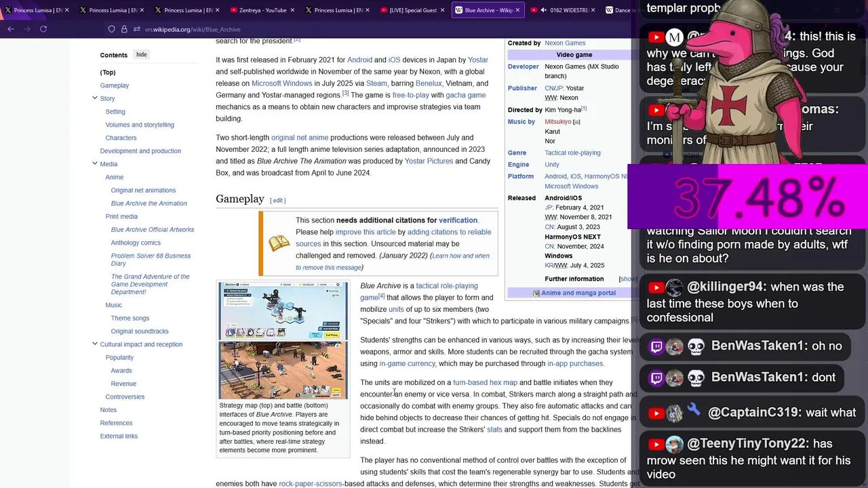Open the Tactical role-playing genre link
Viewport: 868px width, 488px height.
pos(572,153)
